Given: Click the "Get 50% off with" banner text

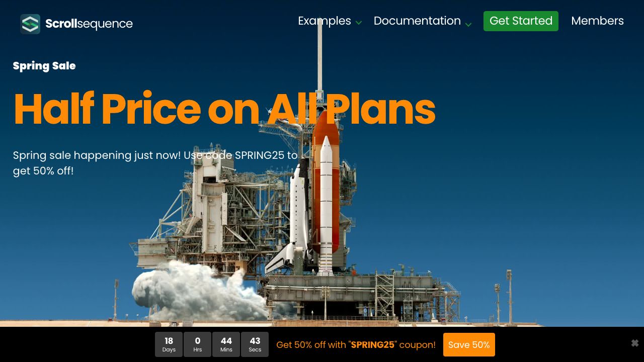Looking at the screenshot, I should pyautogui.click(x=311, y=345).
